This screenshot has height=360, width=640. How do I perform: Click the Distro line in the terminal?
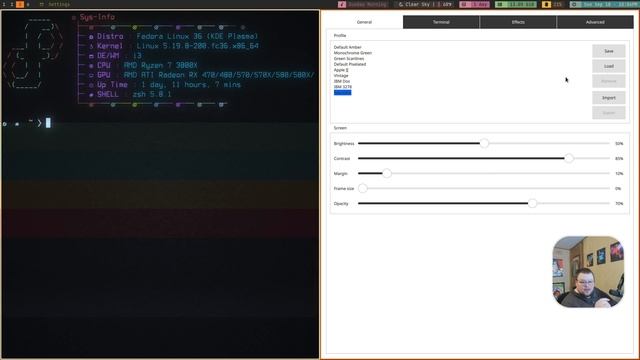coord(173,36)
